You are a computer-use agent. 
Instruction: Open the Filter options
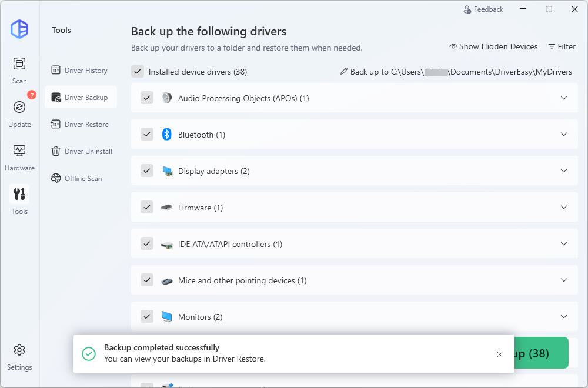[x=562, y=46]
